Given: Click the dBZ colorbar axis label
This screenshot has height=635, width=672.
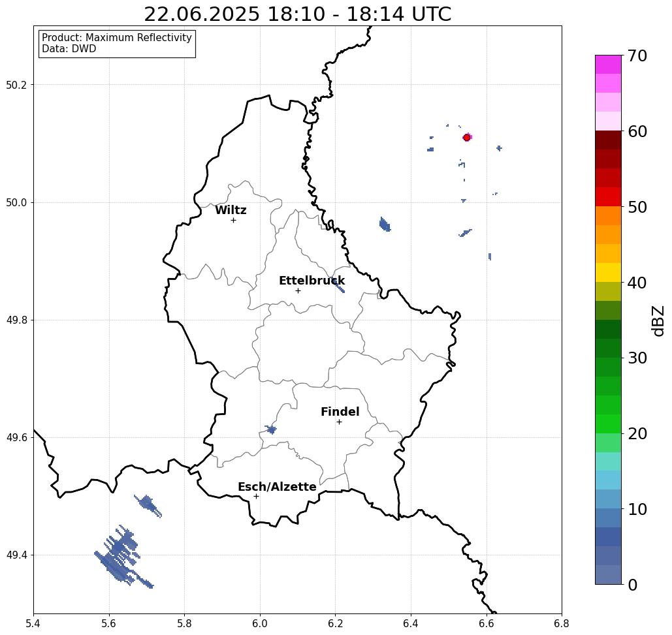Looking at the screenshot, I should click(658, 320).
